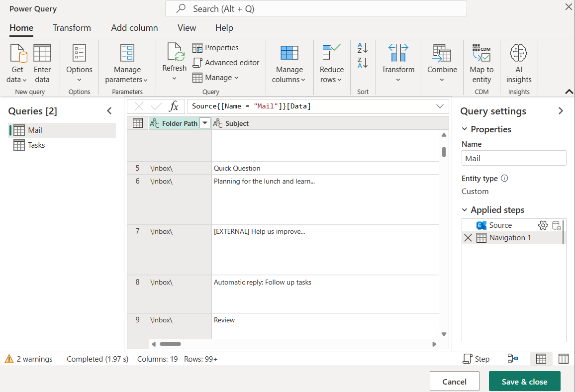Viewport: 575px width, 392px height.
Task: Collapse the Applied steps section
Action: pos(465,209)
